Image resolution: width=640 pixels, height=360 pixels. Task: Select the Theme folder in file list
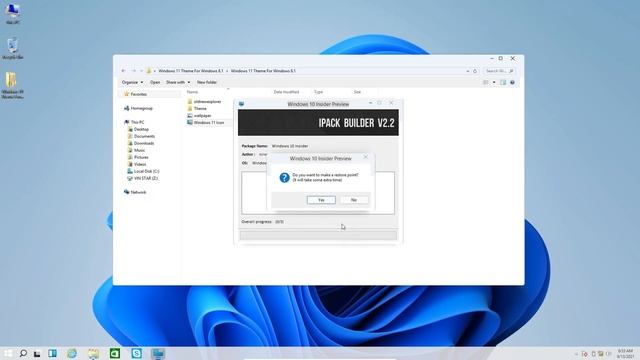pyautogui.click(x=197, y=109)
